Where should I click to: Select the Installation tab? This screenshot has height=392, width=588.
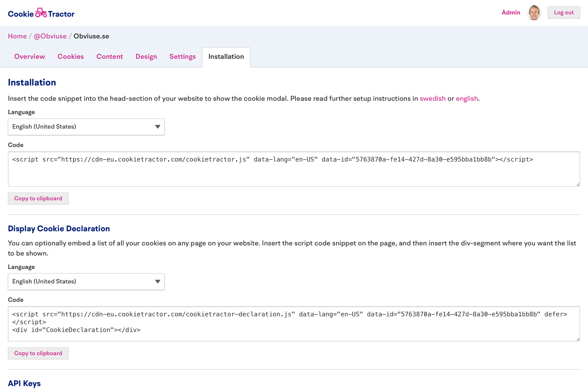point(226,57)
